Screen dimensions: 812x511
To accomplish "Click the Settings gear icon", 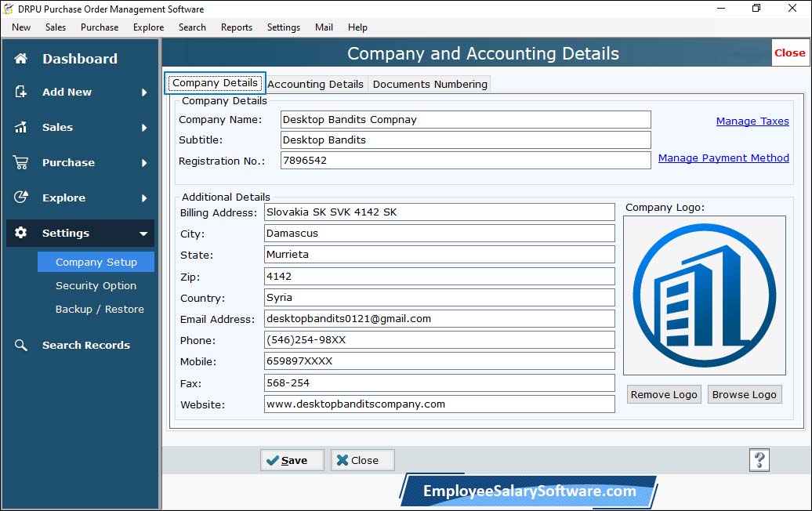I will pyautogui.click(x=20, y=233).
